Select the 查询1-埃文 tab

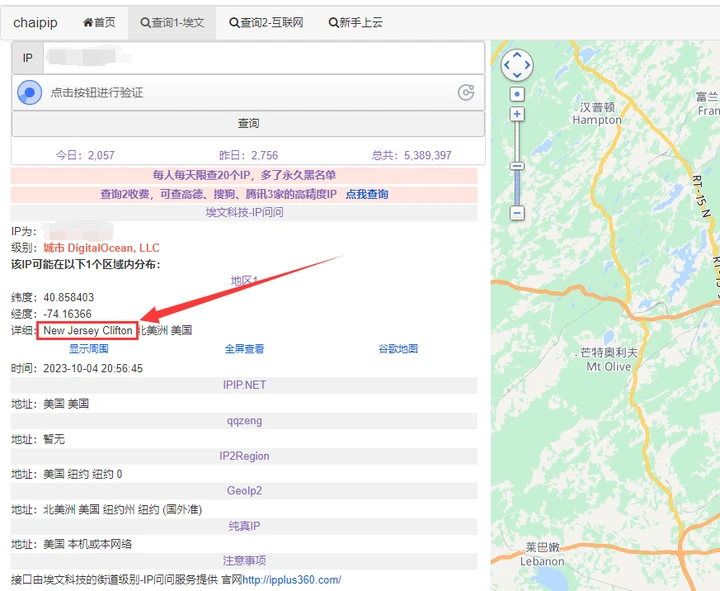172,23
